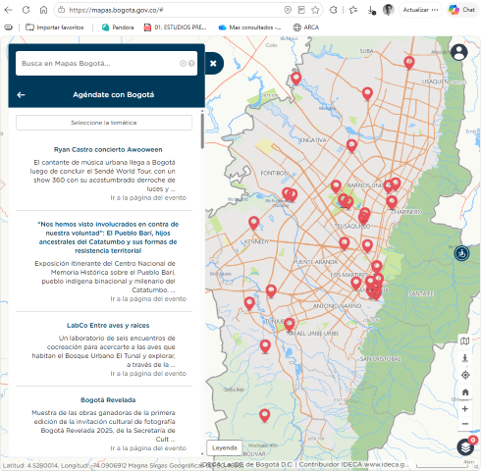Open the accessibility wheelchair icon

pos(462,253)
